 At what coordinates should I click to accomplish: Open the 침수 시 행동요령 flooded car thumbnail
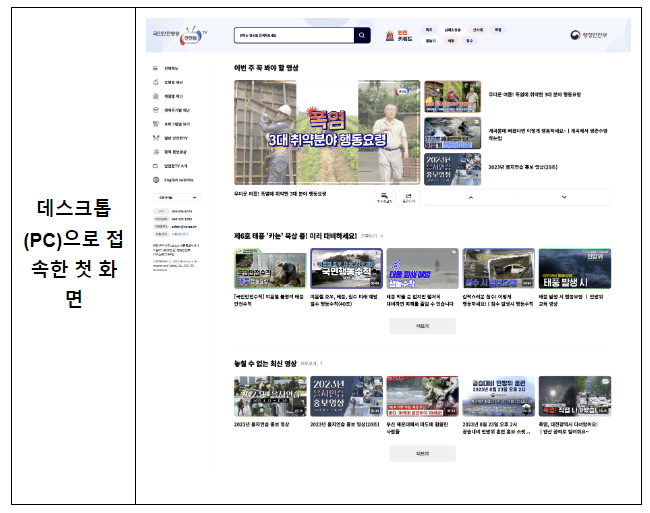point(499,269)
